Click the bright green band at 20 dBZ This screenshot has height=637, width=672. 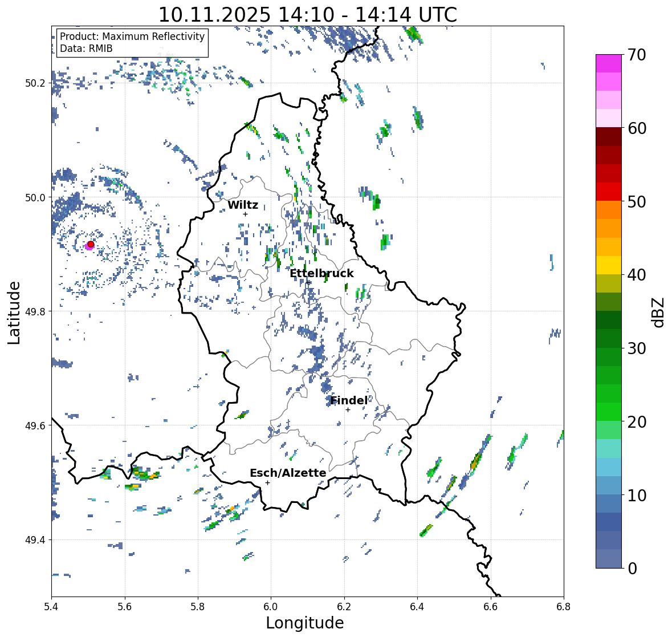pos(608,412)
